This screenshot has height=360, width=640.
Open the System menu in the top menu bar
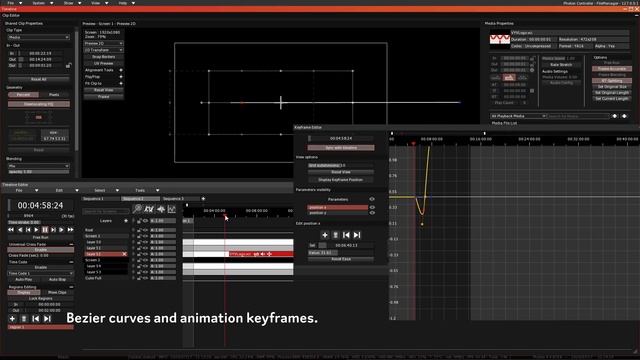(39, 3)
